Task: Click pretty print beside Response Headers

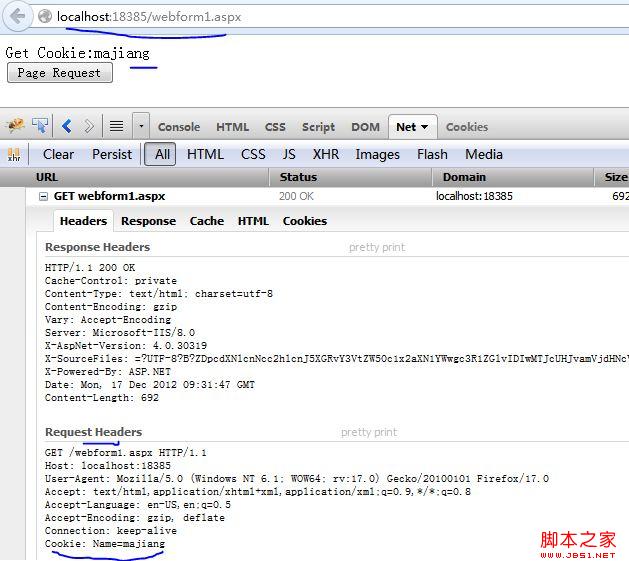Action: click(378, 247)
